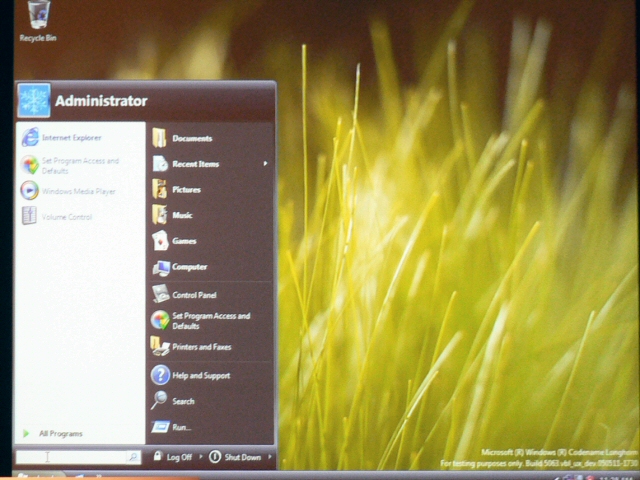Viewport: 640px width, 480px height.
Task: Expand the Shut Down options arrow
Action: pyautogui.click(x=269, y=457)
